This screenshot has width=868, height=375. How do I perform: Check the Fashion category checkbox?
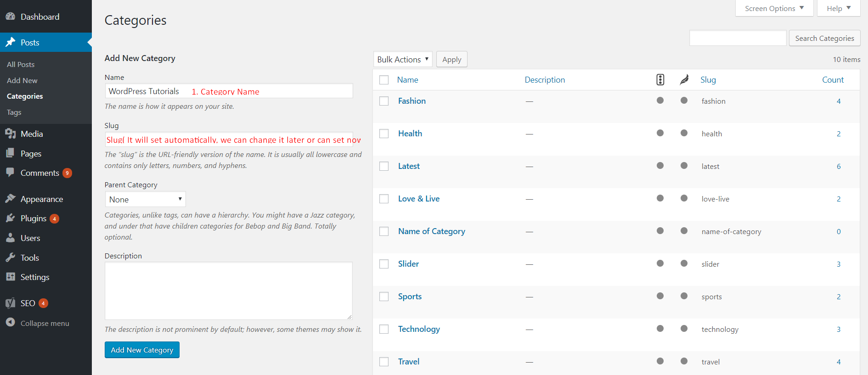coord(384,101)
